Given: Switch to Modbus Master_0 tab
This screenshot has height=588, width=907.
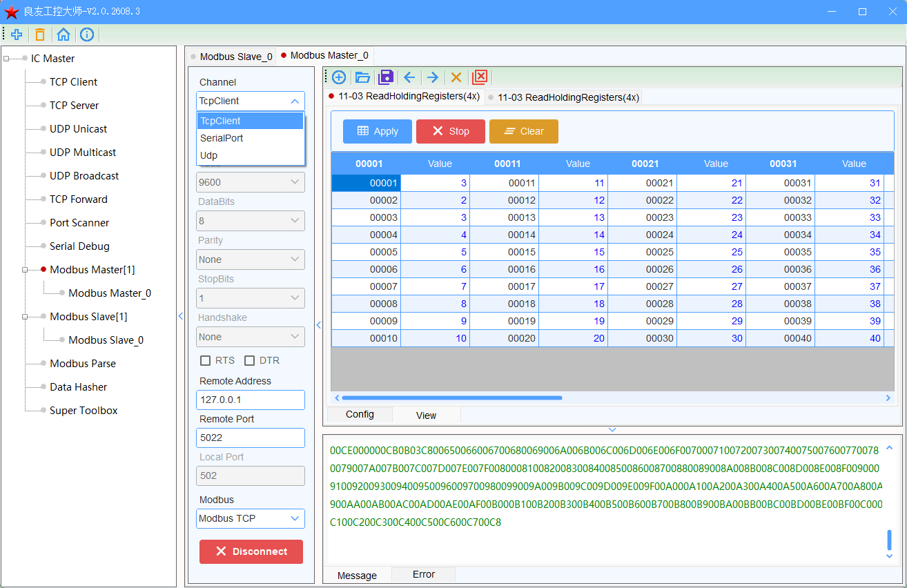Looking at the screenshot, I should click(x=324, y=55).
